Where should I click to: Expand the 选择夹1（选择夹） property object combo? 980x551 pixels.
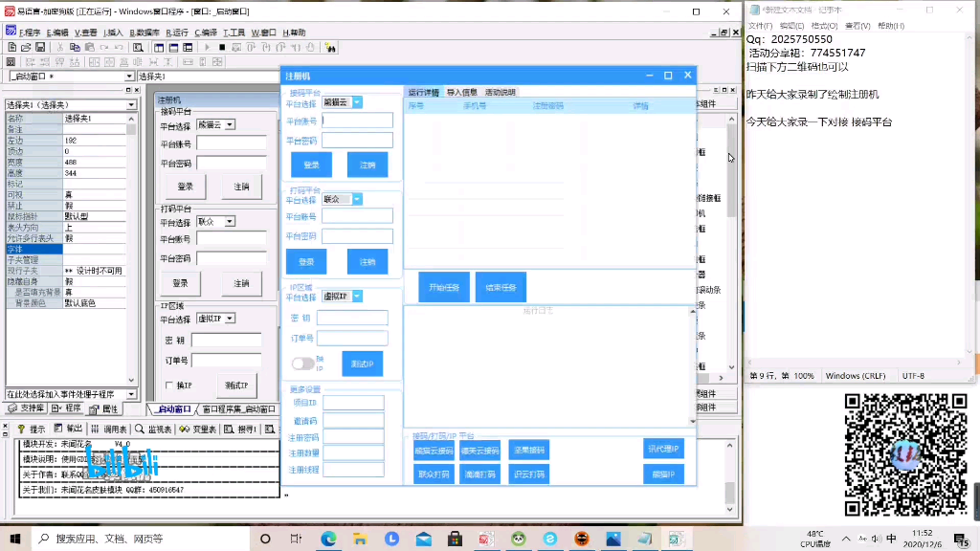point(131,105)
